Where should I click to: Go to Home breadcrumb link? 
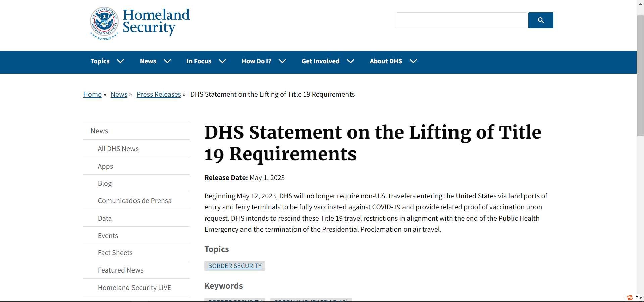(x=92, y=94)
